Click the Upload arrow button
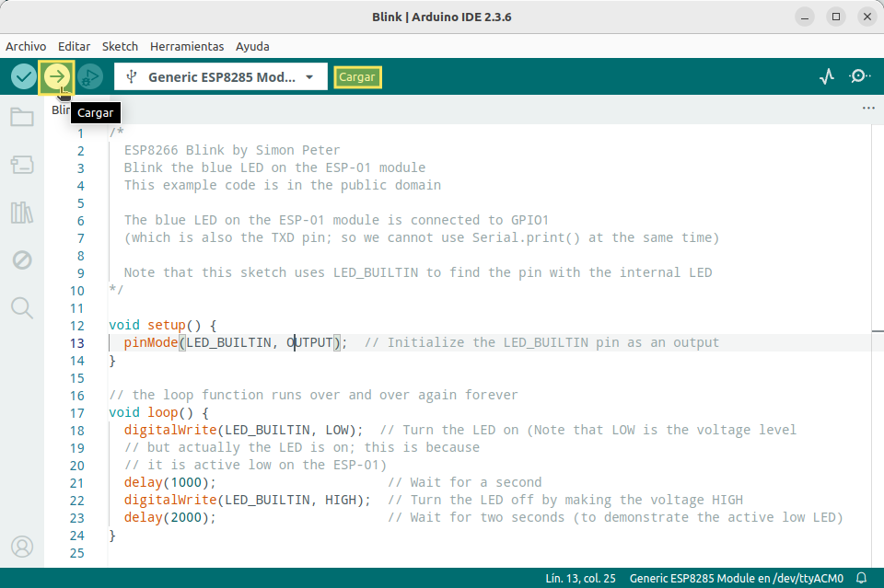884x588 pixels. tap(56, 76)
